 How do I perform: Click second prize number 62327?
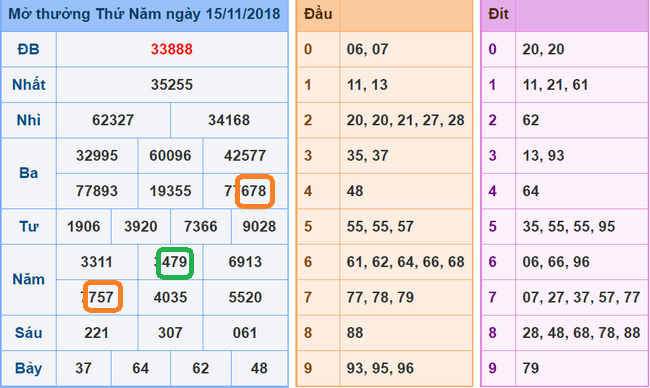113,120
